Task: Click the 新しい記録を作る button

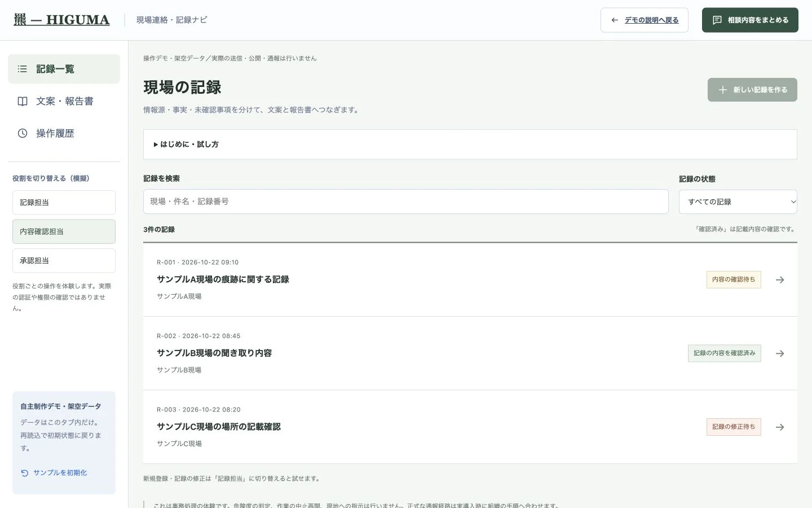Action: (752, 90)
